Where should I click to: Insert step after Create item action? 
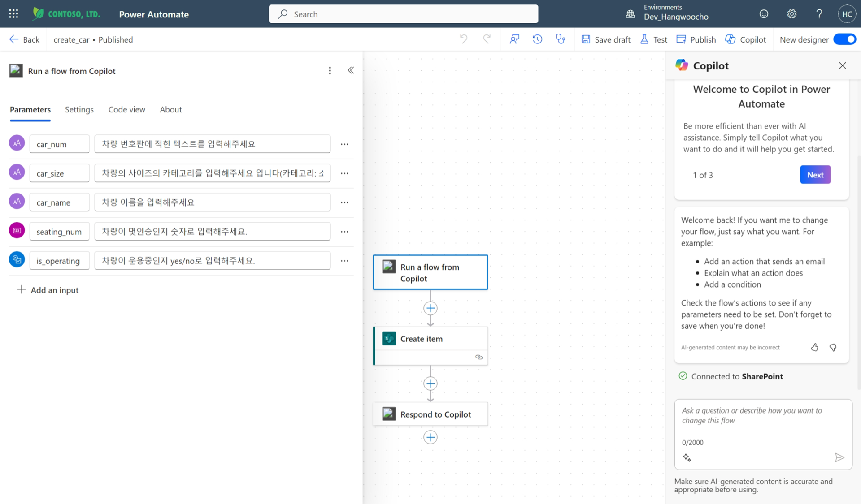(430, 383)
